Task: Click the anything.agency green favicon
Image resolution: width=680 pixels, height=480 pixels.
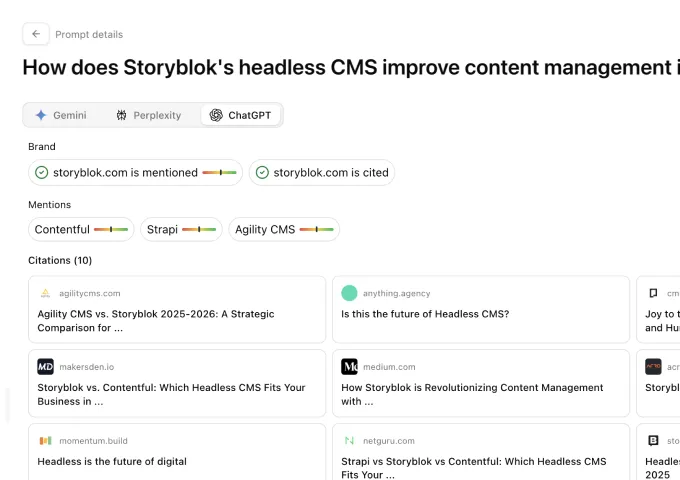Action: (x=349, y=293)
